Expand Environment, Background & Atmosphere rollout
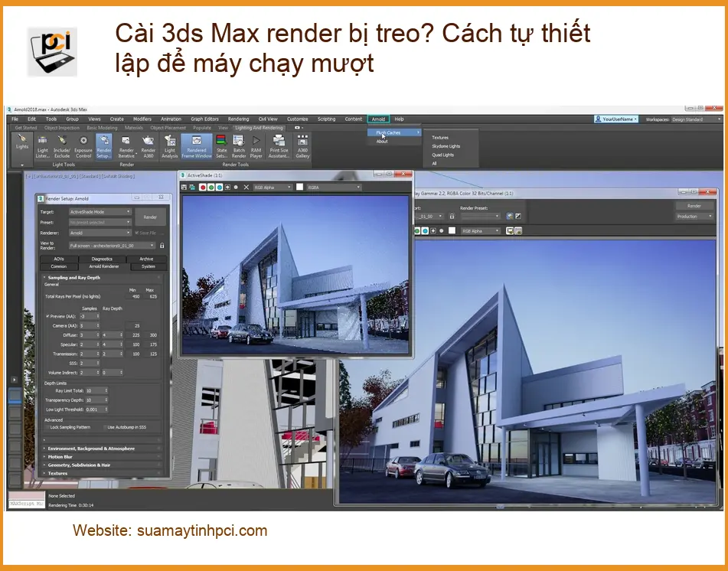Screen dimensions: 728x571 tap(102, 449)
